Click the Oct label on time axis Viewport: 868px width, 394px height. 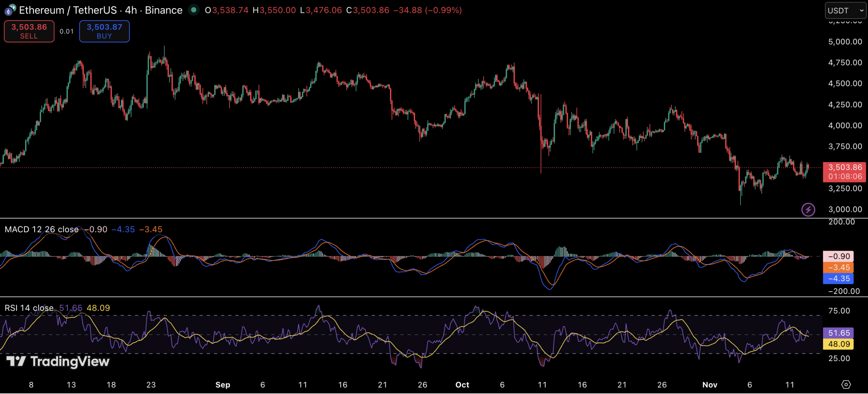coord(462,385)
